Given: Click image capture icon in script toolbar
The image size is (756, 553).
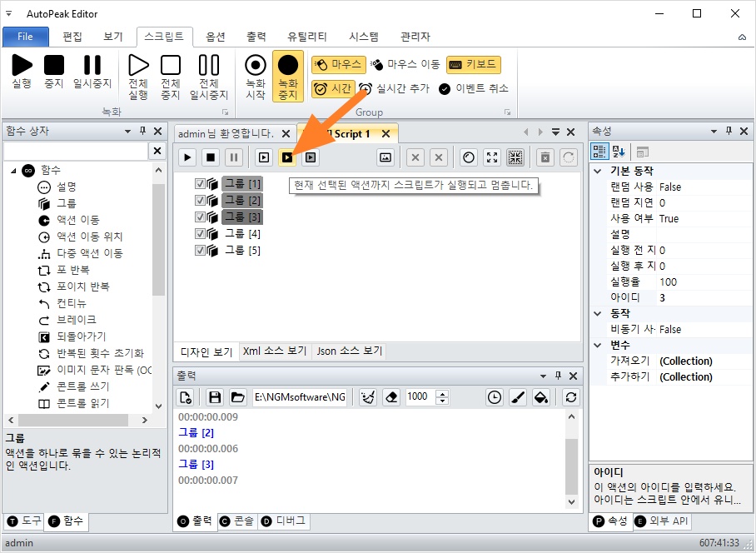Looking at the screenshot, I should [385, 157].
